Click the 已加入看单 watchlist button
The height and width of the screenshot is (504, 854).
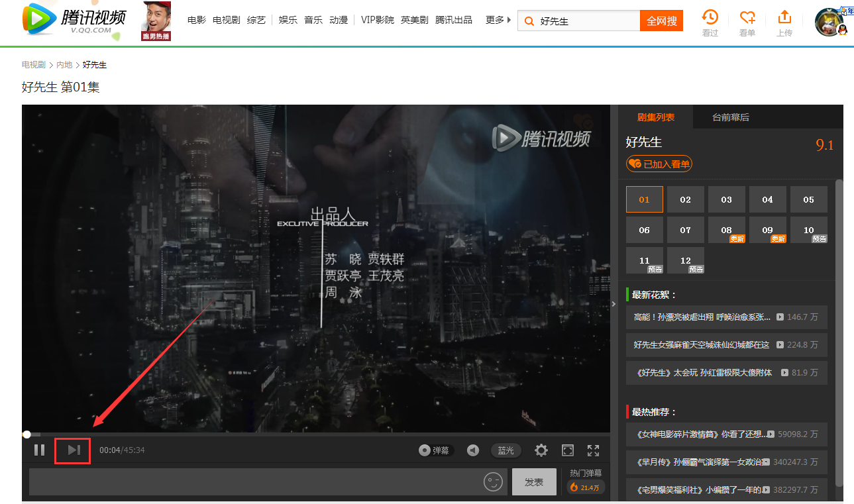pos(659,164)
